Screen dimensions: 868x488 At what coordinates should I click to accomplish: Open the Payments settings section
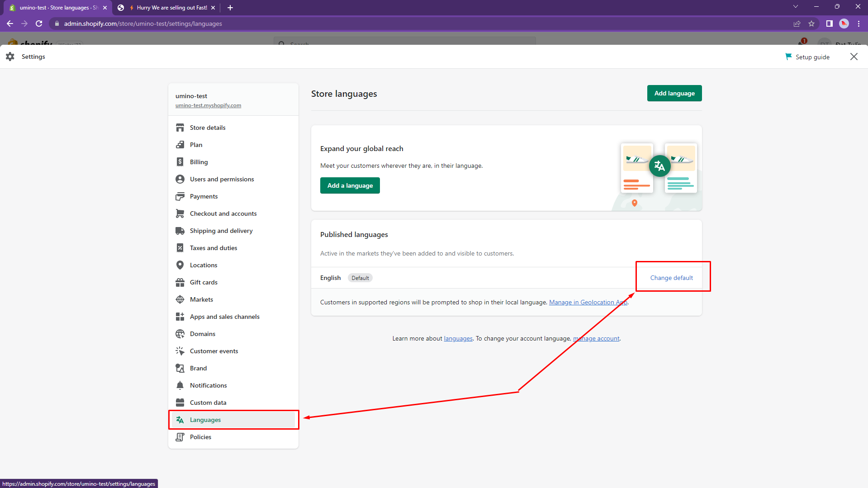204,196
